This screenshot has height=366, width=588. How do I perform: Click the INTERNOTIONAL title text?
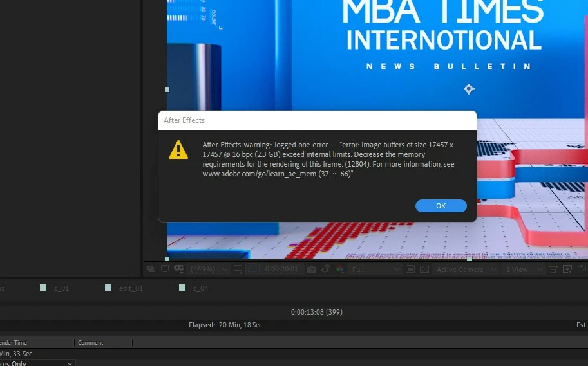click(x=444, y=40)
